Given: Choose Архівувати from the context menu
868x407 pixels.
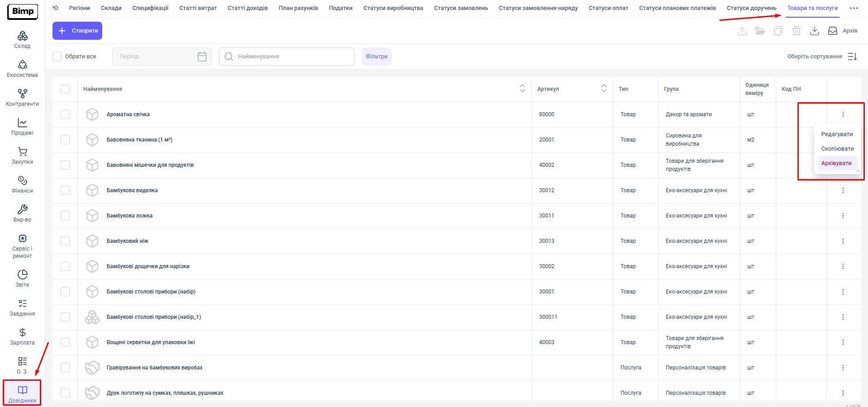Looking at the screenshot, I should 836,163.
